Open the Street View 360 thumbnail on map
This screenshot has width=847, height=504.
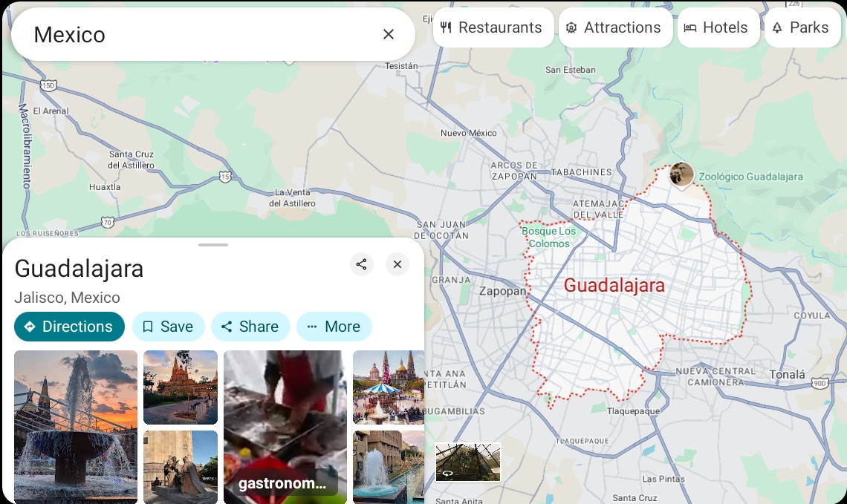tap(468, 462)
